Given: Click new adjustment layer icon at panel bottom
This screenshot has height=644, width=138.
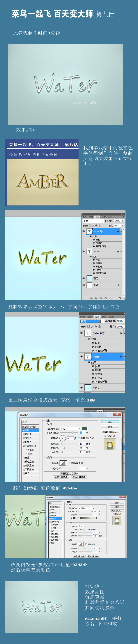Looking at the screenshot, I should pyautogui.click(x=106, y=298).
